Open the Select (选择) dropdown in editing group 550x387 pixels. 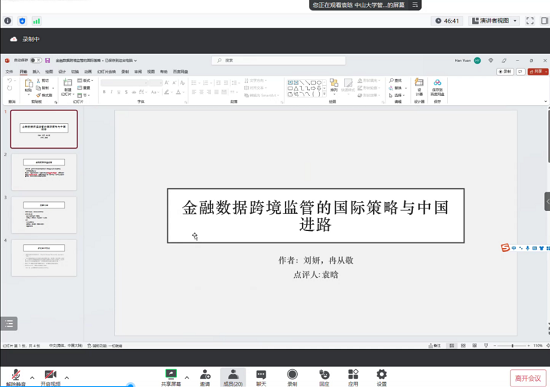pos(397,95)
